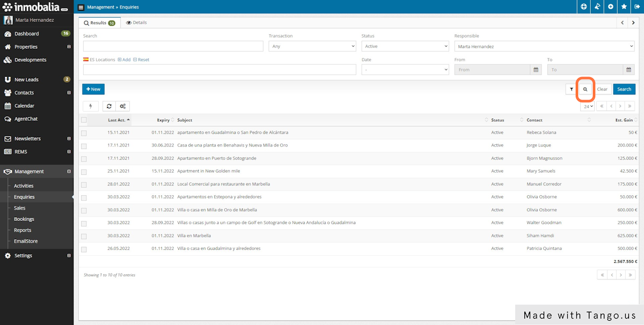
Task: Select checkbox for Villa en Marbella row
Action: 84,236
